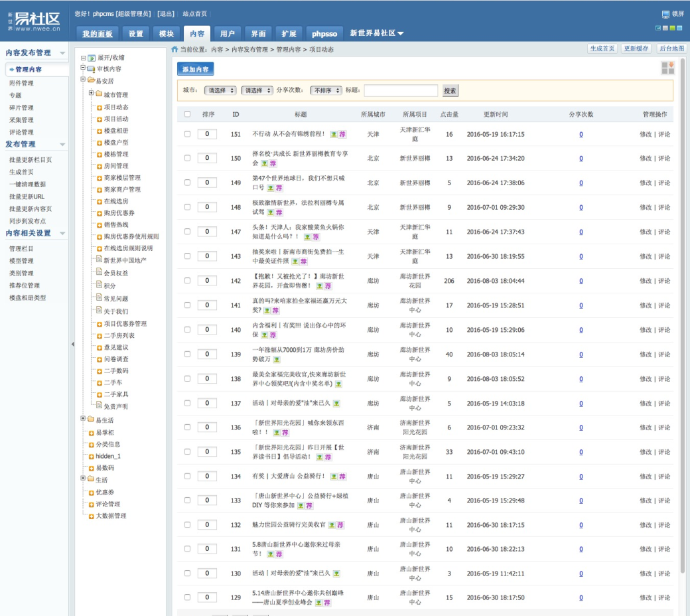Click the home icon beside 当前位置
690x616 pixels.
pos(174,49)
